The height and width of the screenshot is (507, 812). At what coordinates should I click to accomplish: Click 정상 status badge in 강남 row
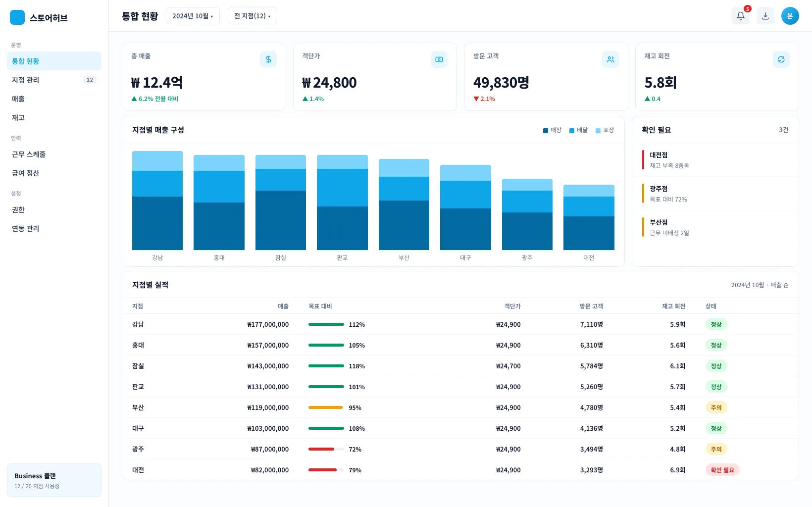click(x=716, y=324)
